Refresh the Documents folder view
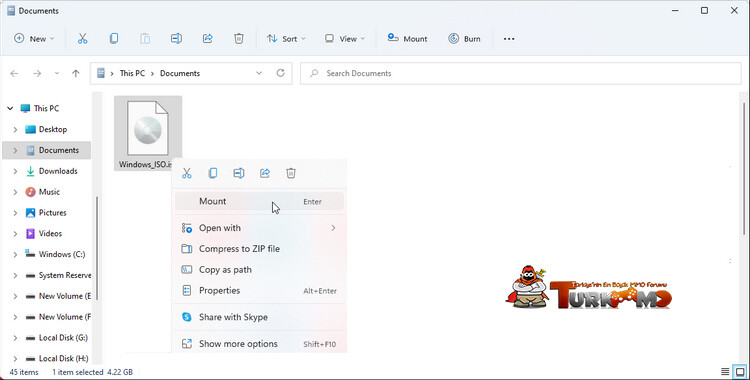750x380 pixels. (x=280, y=73)
